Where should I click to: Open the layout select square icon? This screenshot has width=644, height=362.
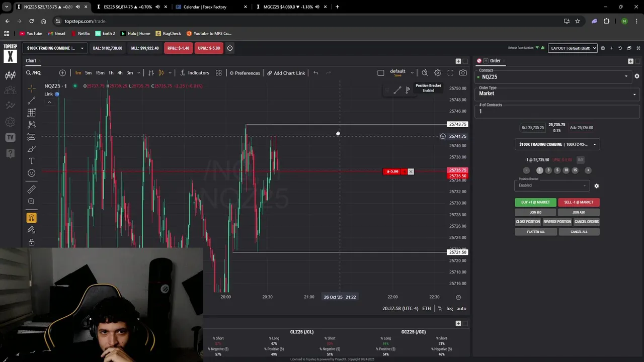point(381,73)
